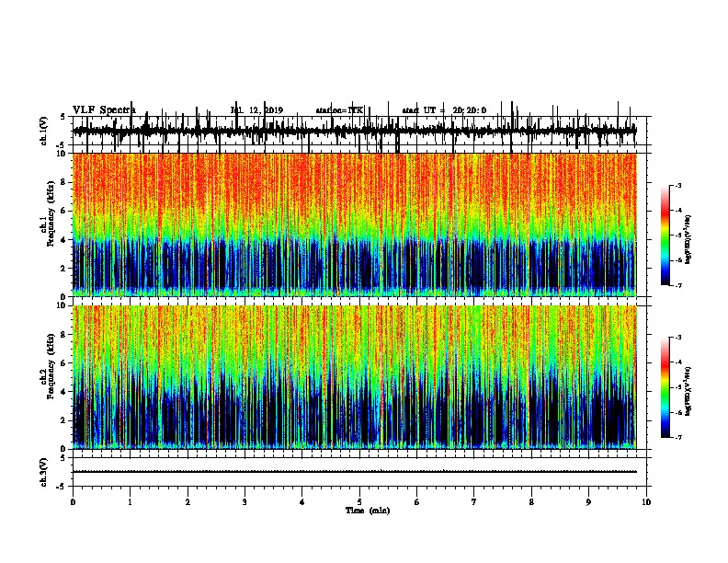Screen dimensions: 728x563
Task: Click the -5 V tick on ch.3(V) axis
Action: point(62,487)
